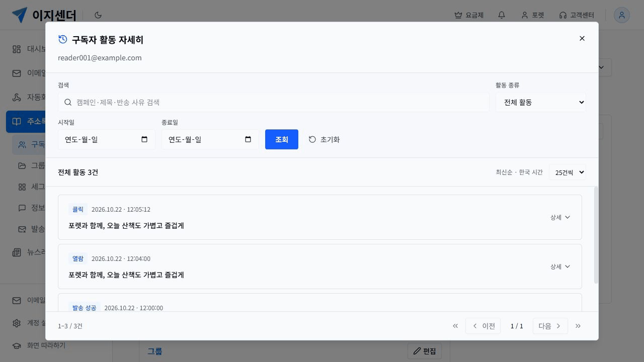Reset filters with the 초기화 button
Viewport: 644px width, 362px height.
coord(324,139)
